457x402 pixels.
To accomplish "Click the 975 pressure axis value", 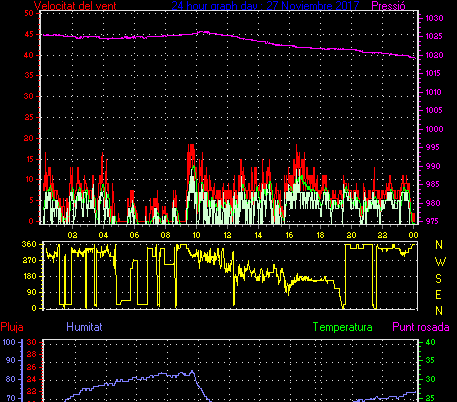I will coord(432,221).
